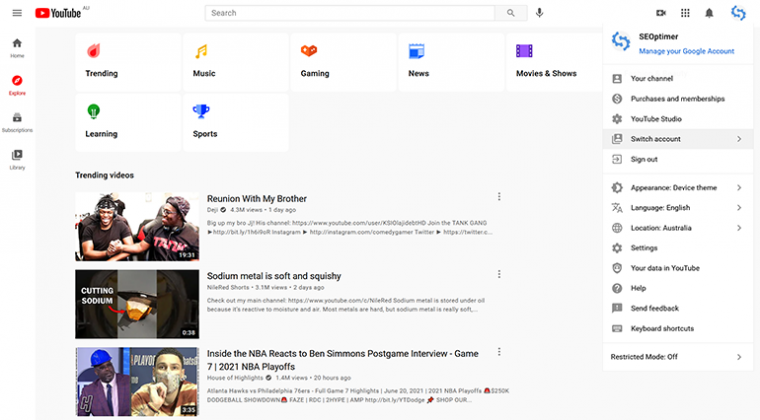
Task: Open Help menu item
Action: [x=678, y=288]
